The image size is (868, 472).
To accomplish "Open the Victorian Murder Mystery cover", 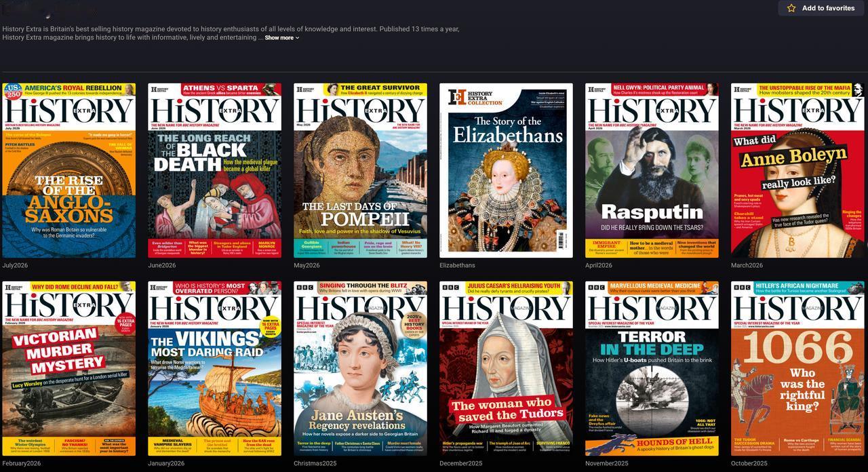I will 68,368.
